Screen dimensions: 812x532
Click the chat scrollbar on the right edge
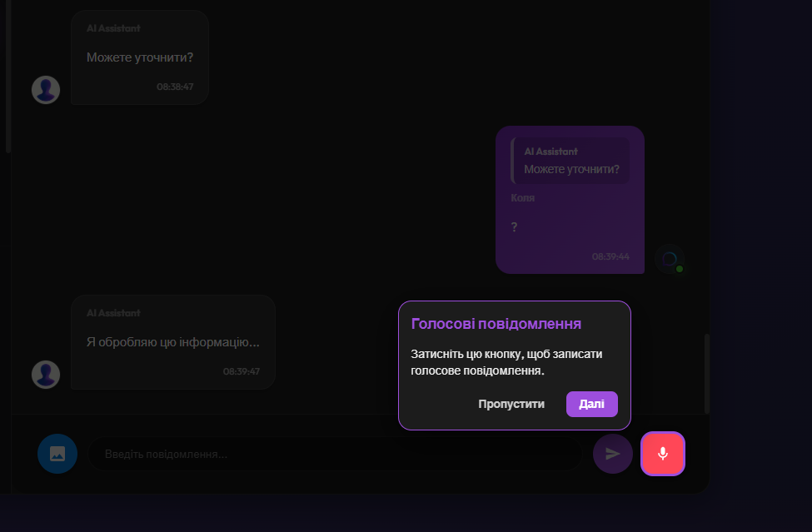tap(707, 373)
